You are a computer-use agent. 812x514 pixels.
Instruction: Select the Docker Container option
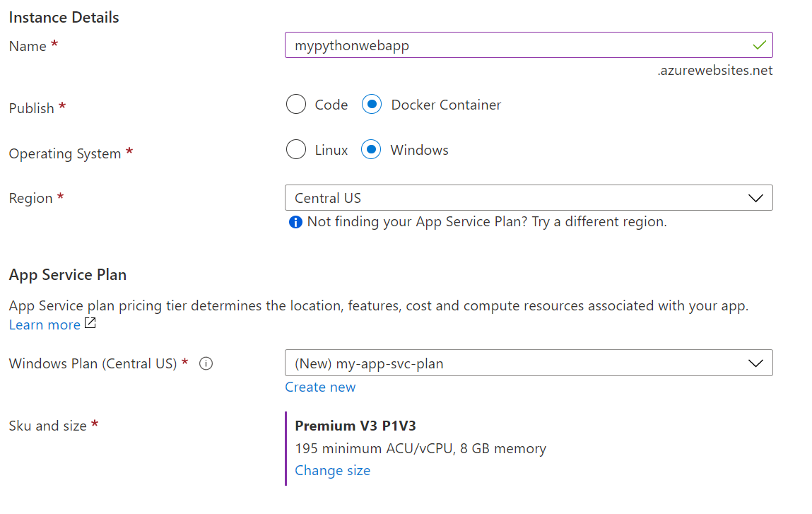[x=371, y=104]
